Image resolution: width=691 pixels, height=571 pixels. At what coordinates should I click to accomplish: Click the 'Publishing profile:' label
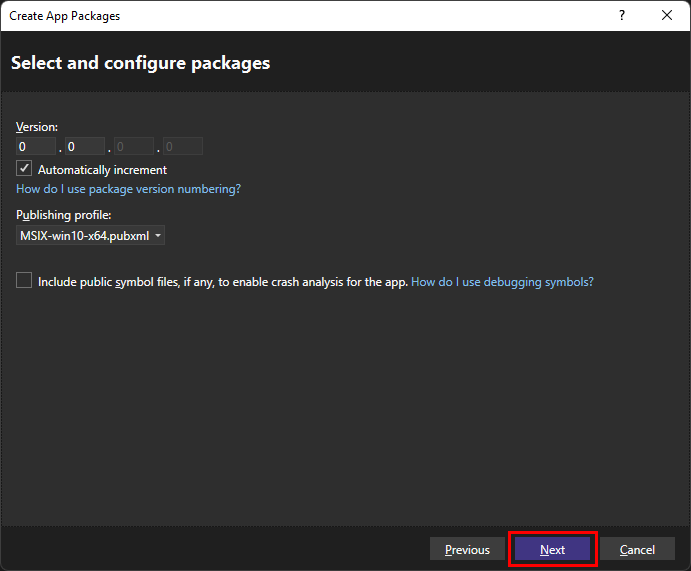tap(63, 215)
